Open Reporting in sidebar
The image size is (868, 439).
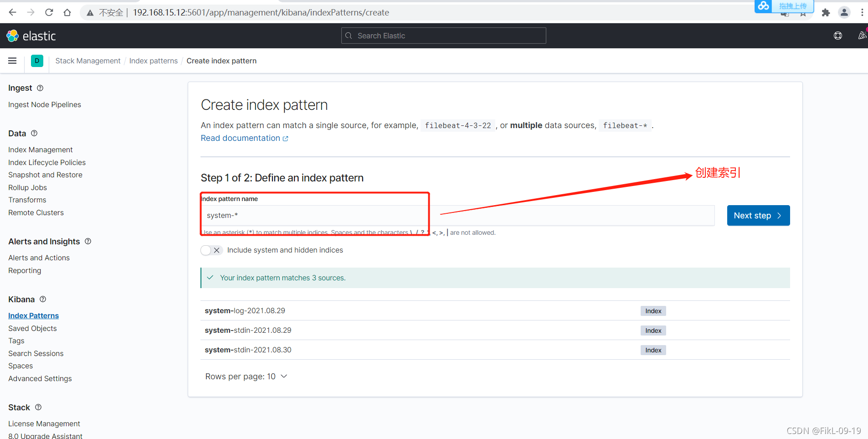coord(25,270)
